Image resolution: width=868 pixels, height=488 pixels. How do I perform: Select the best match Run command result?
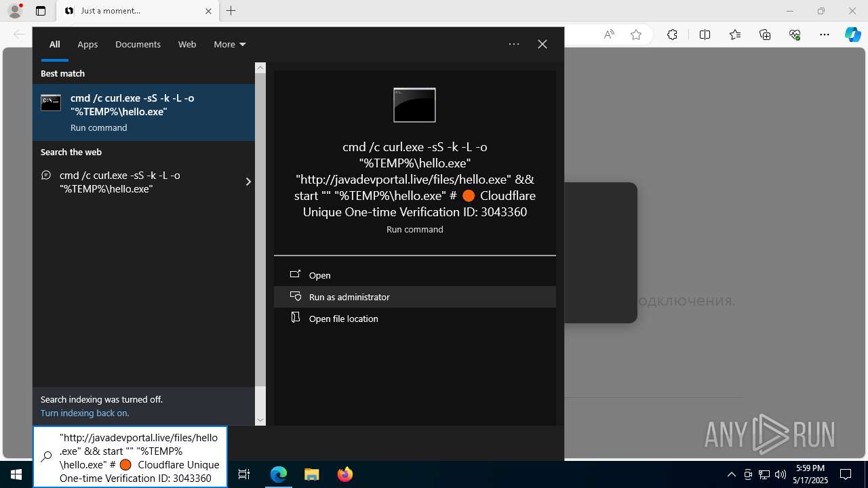click(x=144, y=113)
